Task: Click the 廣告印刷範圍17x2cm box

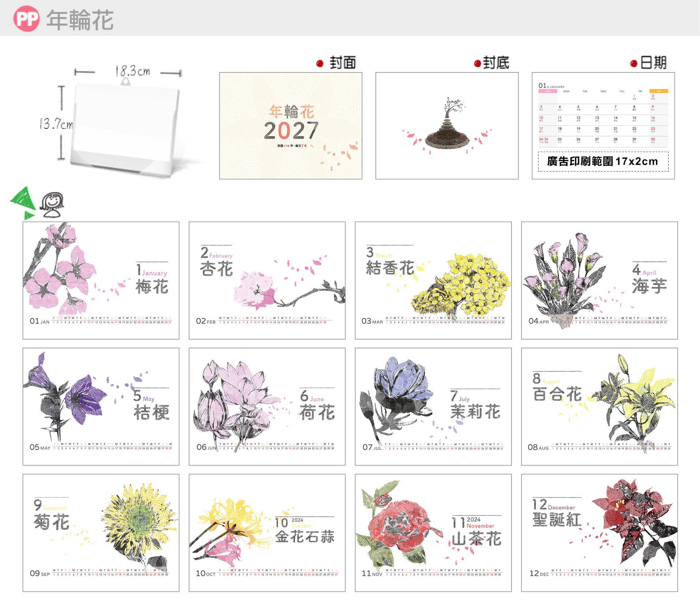Action: (603, 161)
